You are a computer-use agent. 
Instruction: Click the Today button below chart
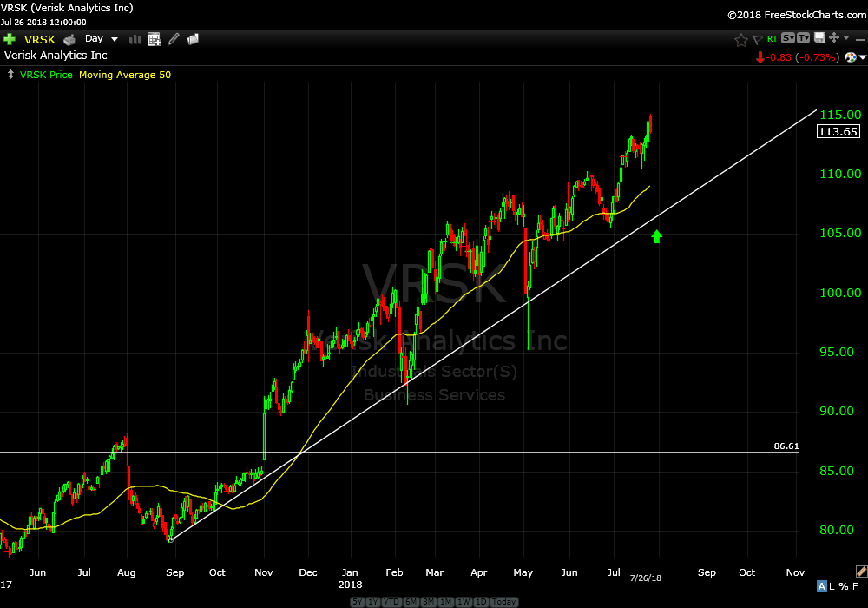(x=504, y=602)
